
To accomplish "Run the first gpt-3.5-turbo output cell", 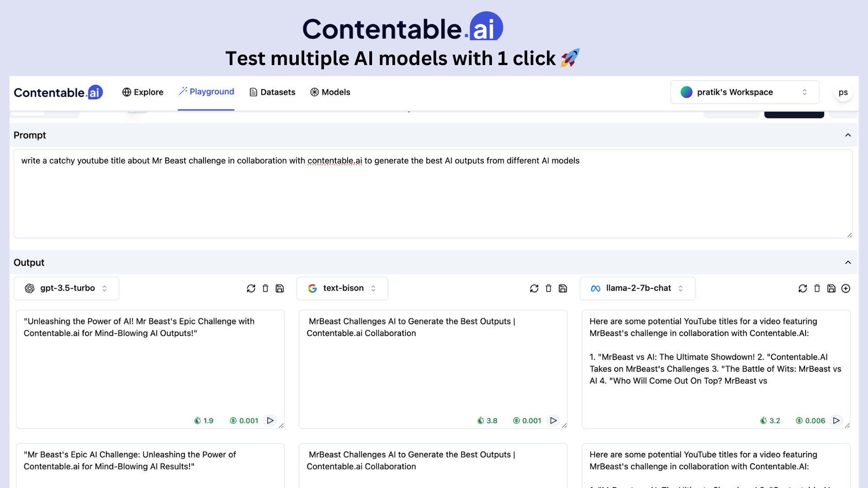I will (x=270, y=420).
